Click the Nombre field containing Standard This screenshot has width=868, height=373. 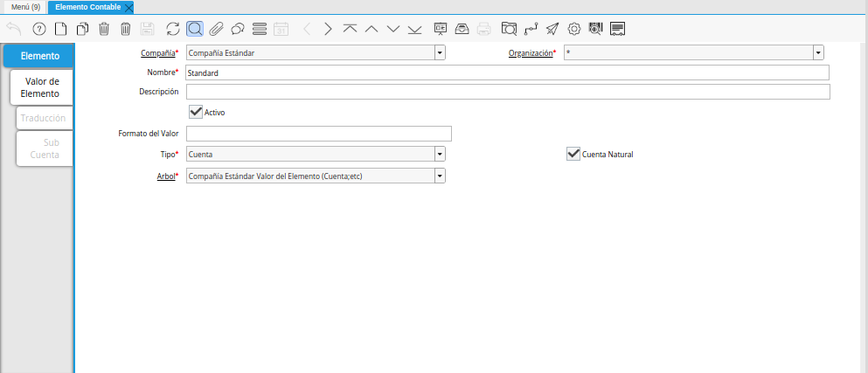[x=508, y=73]
